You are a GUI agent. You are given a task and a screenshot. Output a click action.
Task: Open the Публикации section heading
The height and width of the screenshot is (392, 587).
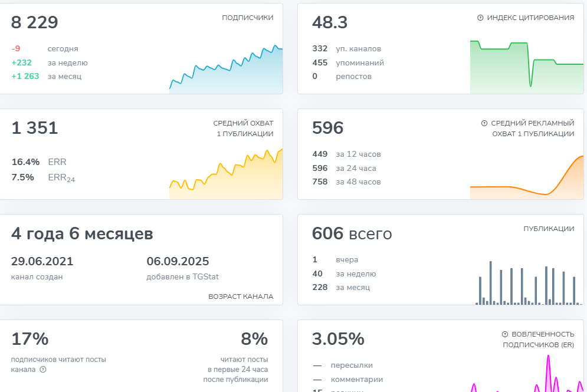coord(549,229)
